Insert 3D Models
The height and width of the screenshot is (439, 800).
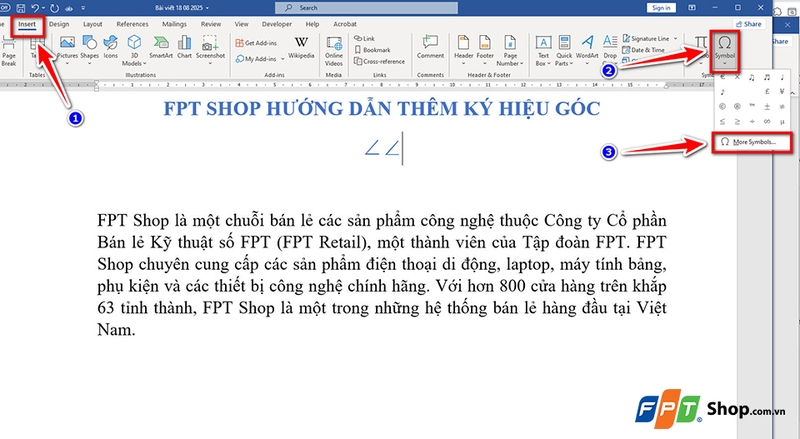pos(134,50)
